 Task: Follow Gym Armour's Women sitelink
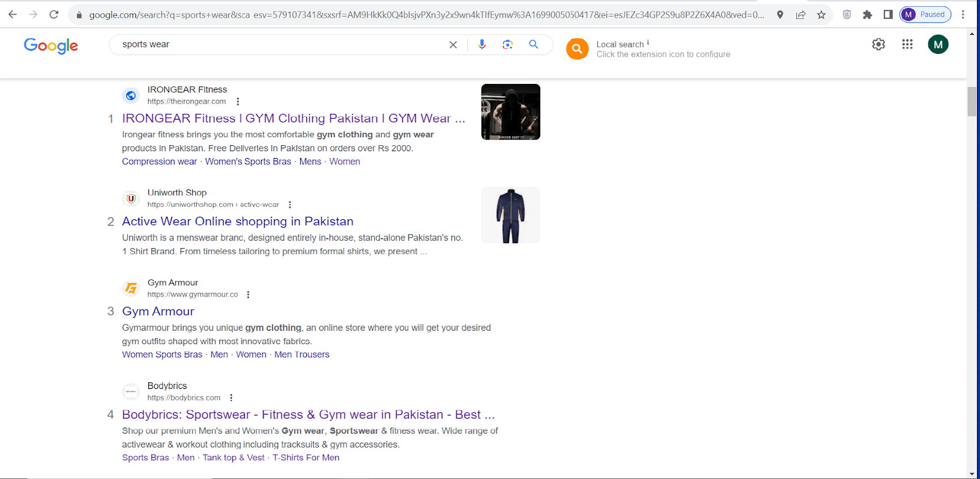(251, 355)
